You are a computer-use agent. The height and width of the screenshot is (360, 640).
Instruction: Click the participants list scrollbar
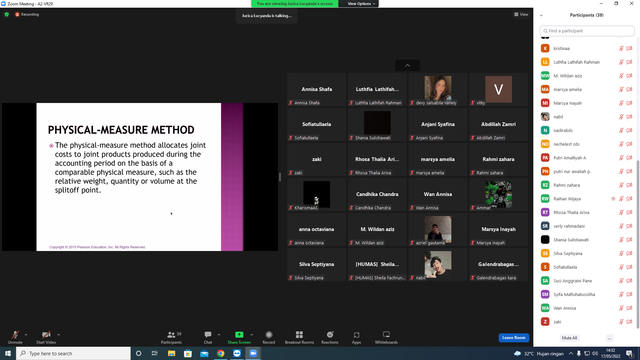click(638, 243)
